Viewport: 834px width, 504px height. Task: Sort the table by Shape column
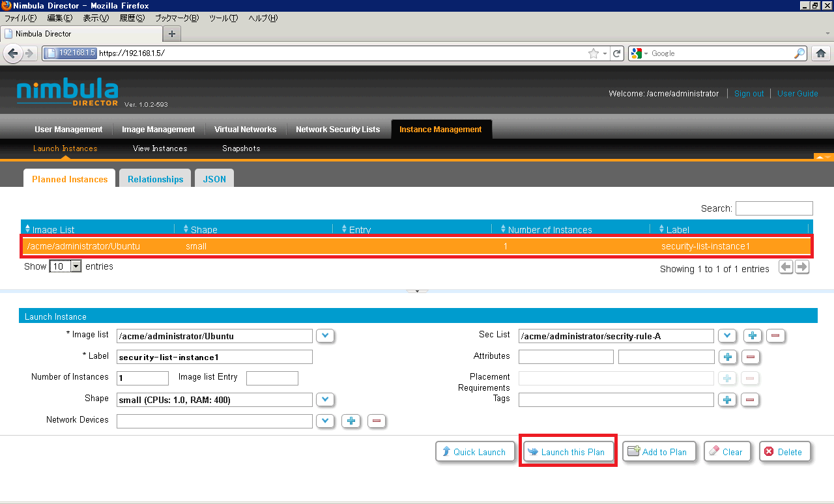tap(204, 229)
